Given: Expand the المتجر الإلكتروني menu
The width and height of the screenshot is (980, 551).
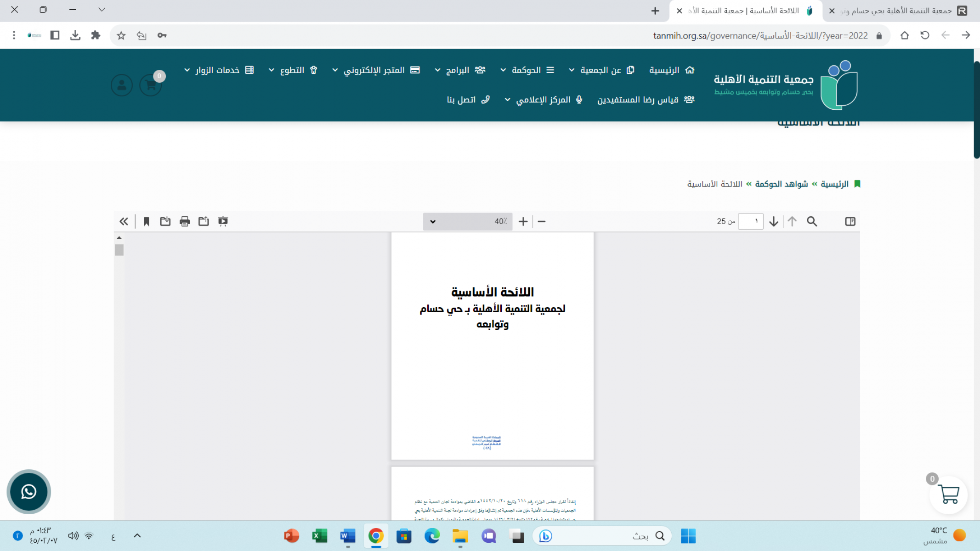Looking at the screenshot, I should [376, 70].
